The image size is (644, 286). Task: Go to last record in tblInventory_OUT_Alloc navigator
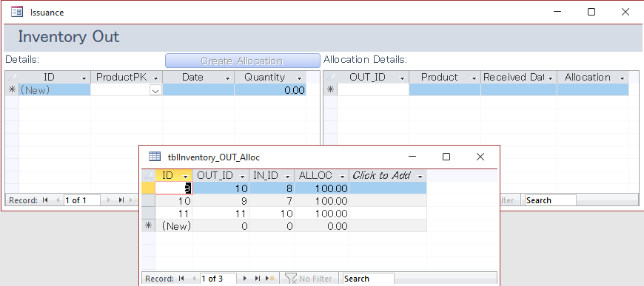tap(258, 279)
